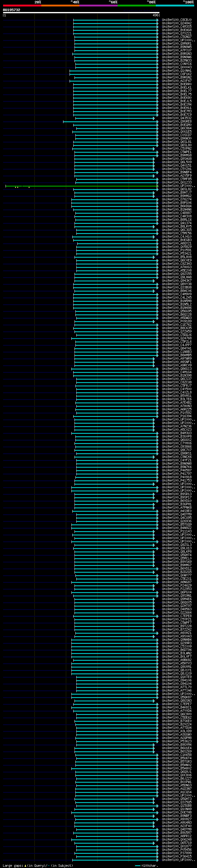Click the UniRef100_Q05829 entry
Image resolution: width=197 pixels, height=868 pixels.
177,247
